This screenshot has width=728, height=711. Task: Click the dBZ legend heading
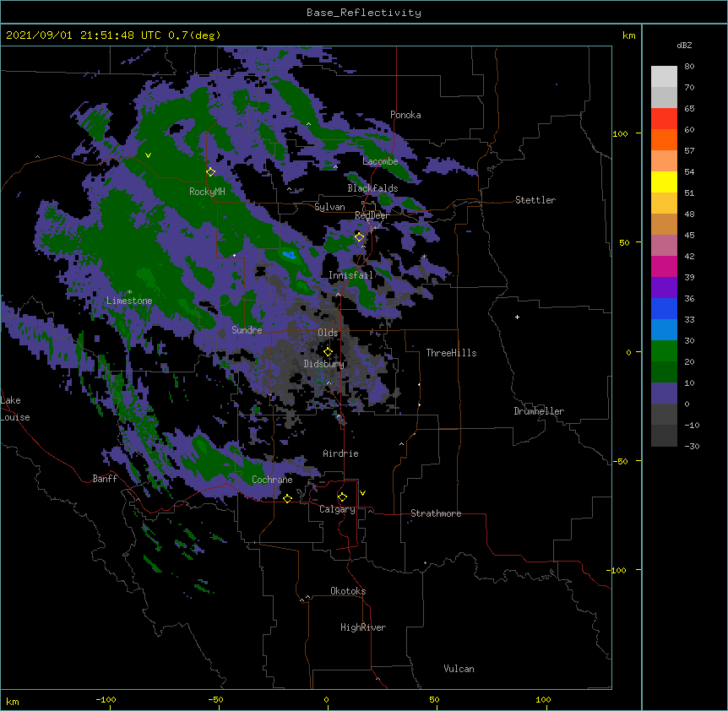coord(684,46)
